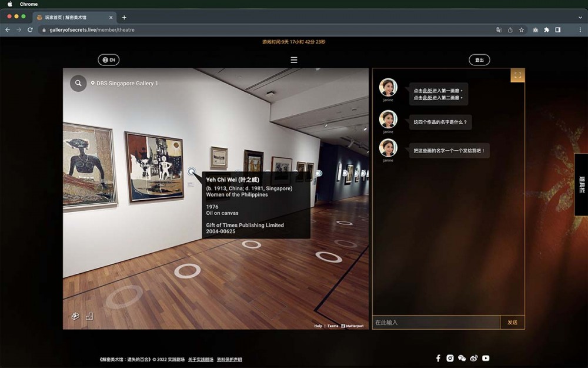The image size is (588, 368).
Task: Open the Apple menu
Action: [x=10, y=4]
